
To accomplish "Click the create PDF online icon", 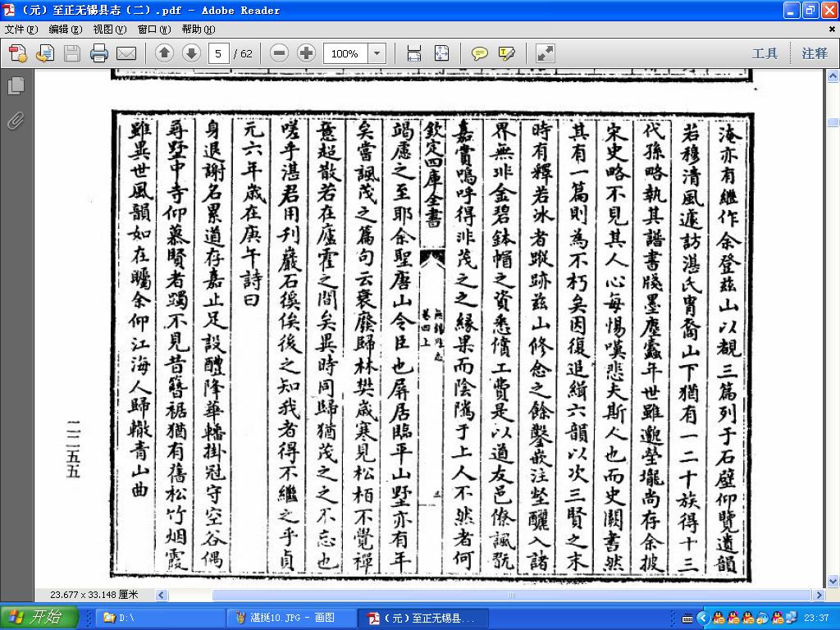I will coord(17,53).
